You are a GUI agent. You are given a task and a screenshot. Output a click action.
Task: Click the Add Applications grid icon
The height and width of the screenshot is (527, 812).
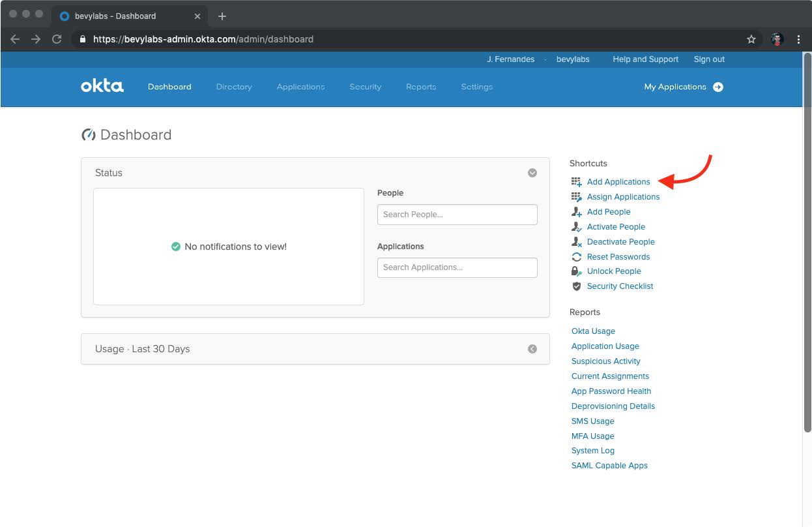point(576,182)
